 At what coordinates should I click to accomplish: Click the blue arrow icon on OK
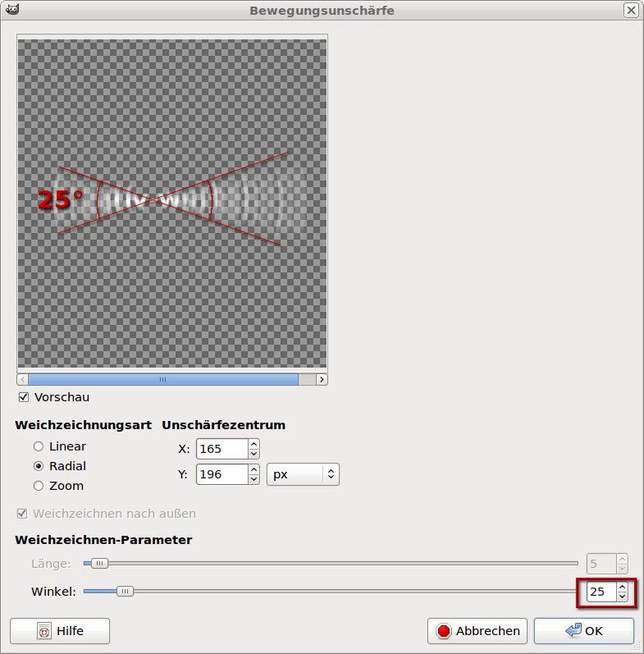point(573,631)
